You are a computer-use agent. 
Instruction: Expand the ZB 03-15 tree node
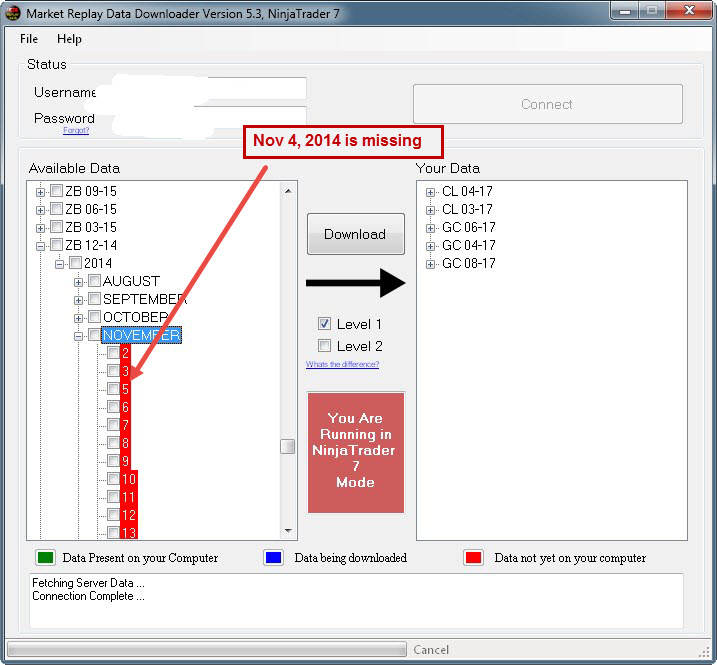point(40,228)
